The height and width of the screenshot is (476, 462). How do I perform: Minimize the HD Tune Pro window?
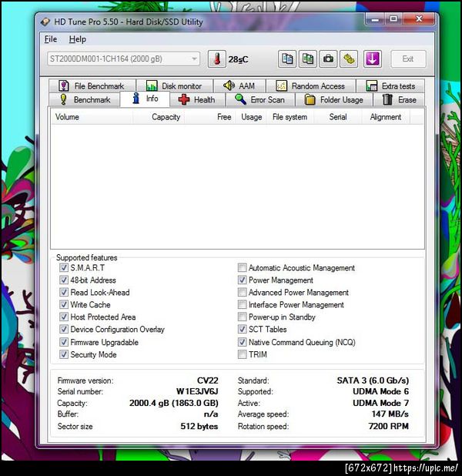[x=375, y=19]
